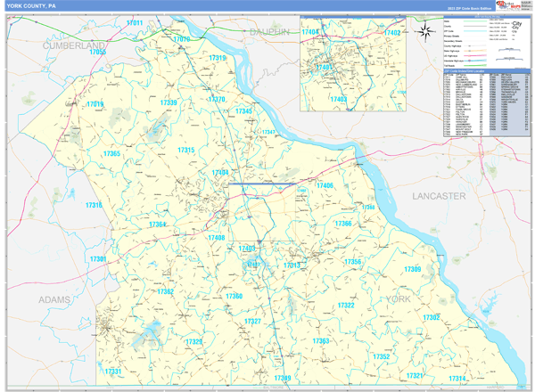The image size is (535, 392).
Task: Select ZIP code 17339 label
Action: pos(169,103)
